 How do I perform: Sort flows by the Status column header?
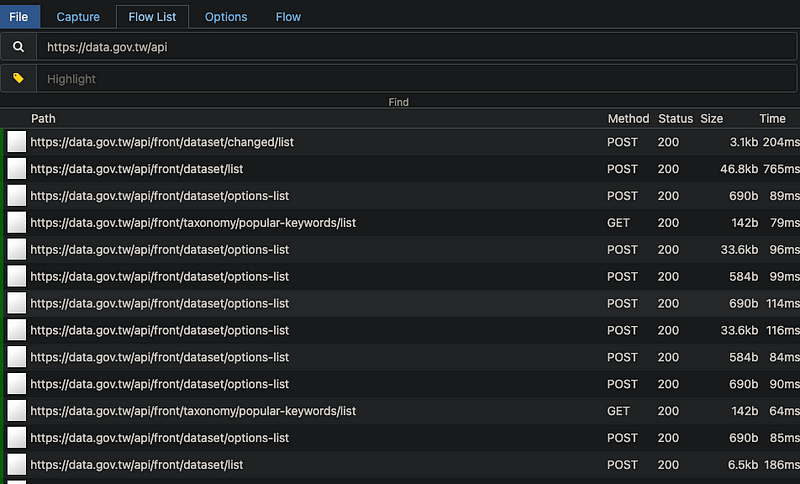click(x=675, y=118)
